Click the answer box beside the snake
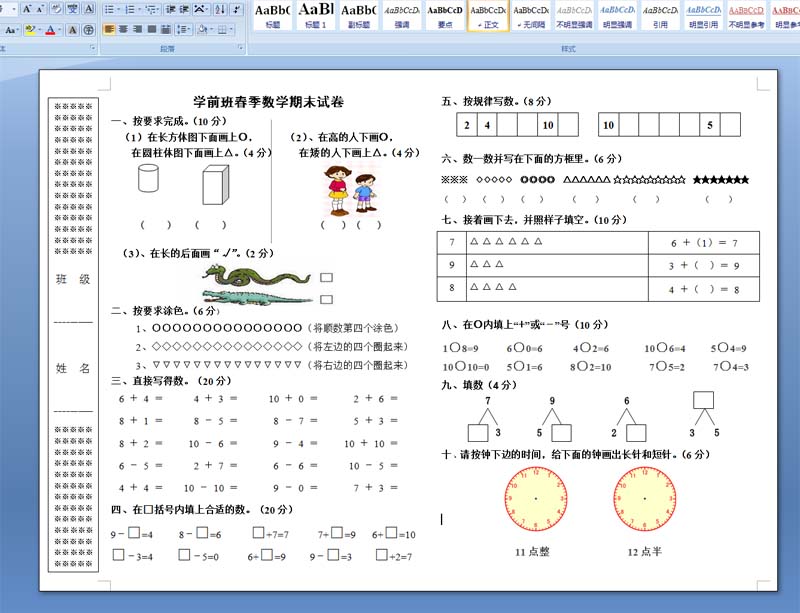This screenshot has height=613, width=800. pyautogui.click(x=327, y=278)
